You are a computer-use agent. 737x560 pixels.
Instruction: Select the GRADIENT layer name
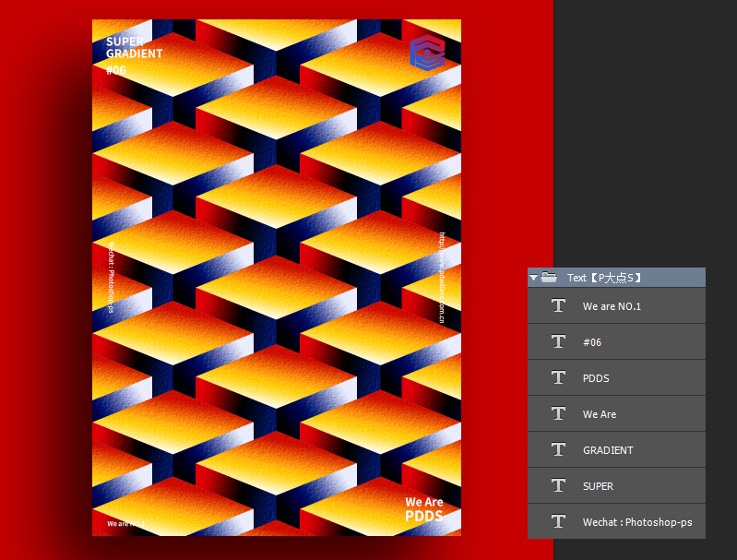pyautogui.click(x=608, y=450)
